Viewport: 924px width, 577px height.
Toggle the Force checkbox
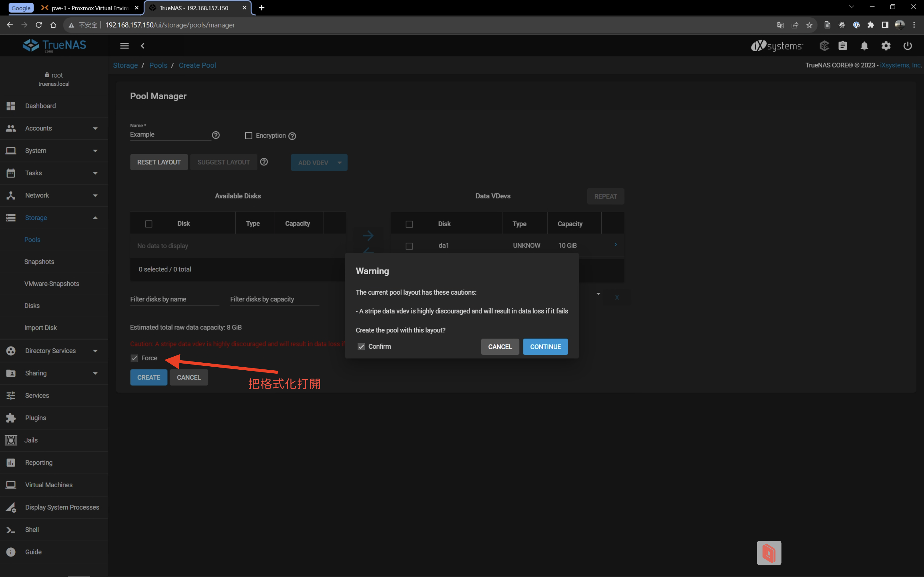coord(134,358)
